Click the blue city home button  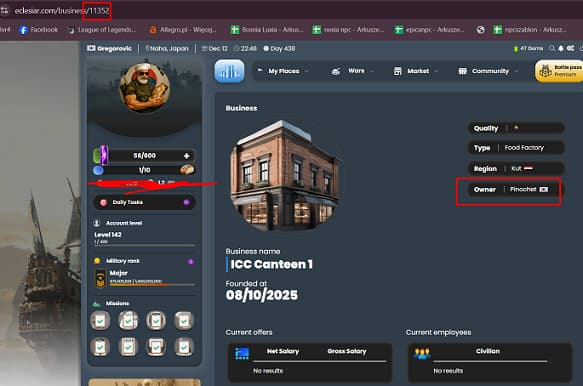229,71
